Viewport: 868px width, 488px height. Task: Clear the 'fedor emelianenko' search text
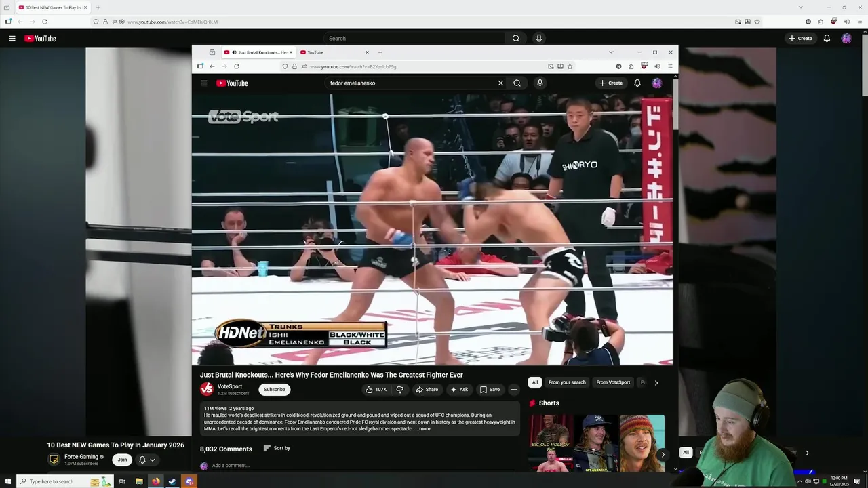[500, 83]
